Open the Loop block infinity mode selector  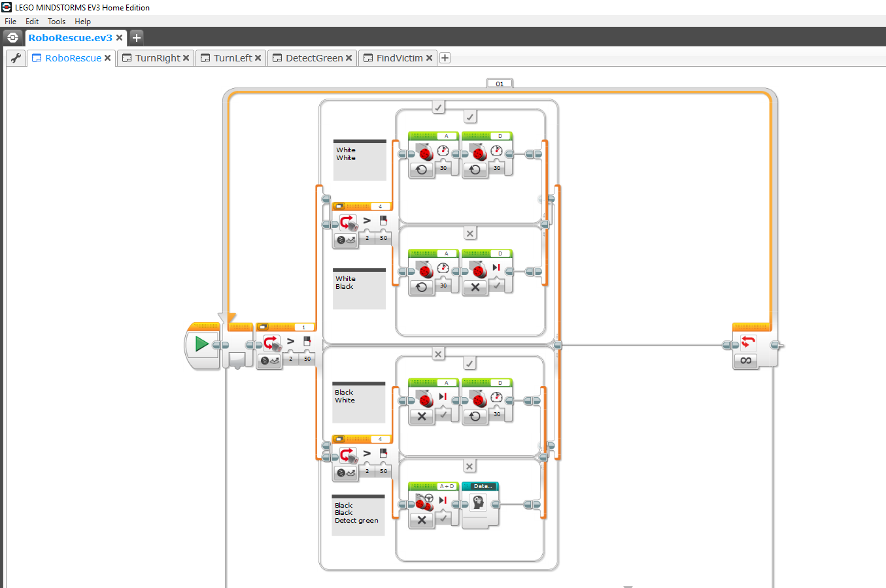tap(745, 361)
